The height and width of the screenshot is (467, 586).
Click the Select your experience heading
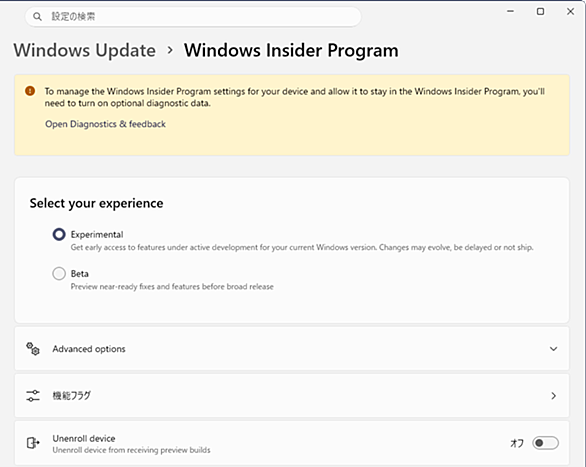point(96,203)
